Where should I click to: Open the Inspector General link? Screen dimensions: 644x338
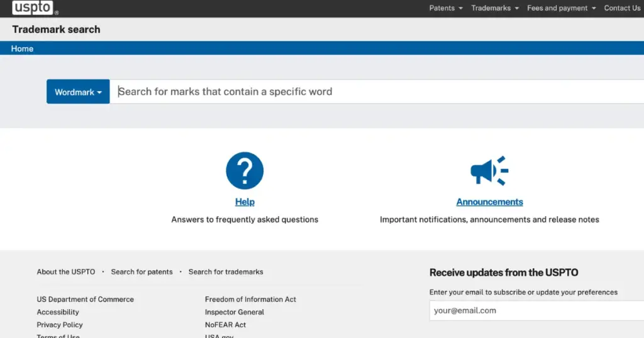[235, 312]
